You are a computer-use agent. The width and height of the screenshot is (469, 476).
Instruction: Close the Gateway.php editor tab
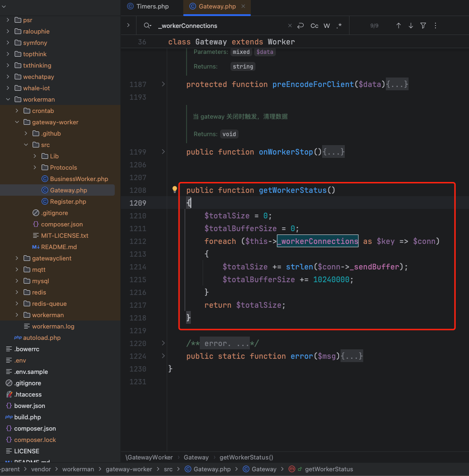pyautogui.click(x=243, y=7)
